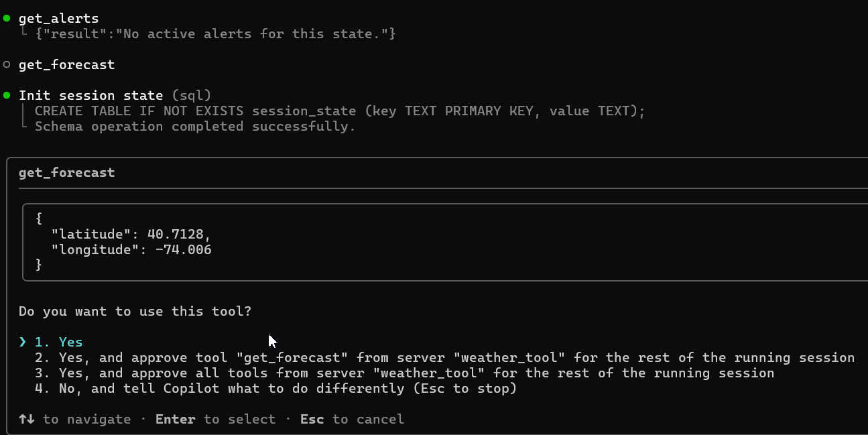Click the CREATE TABLE SQL statement line
The image size is (868, 435).
tap(339, 111)
